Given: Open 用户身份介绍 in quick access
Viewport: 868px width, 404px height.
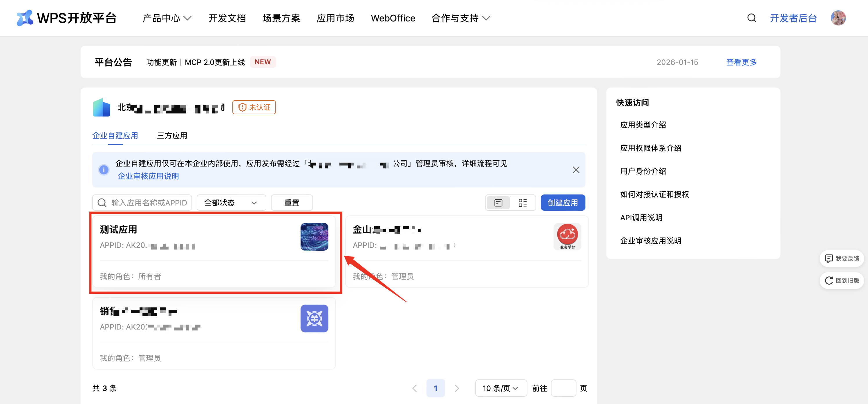Looking at the screenshot, I should coord(643,171).
